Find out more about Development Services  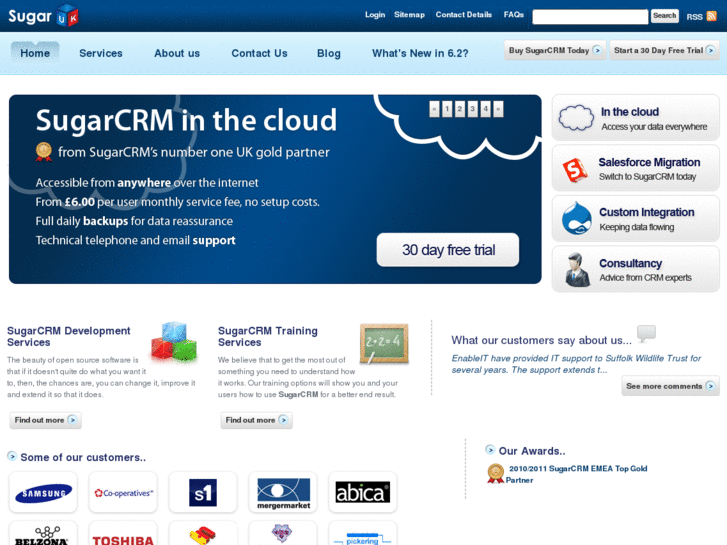click(x=45, y=420)
